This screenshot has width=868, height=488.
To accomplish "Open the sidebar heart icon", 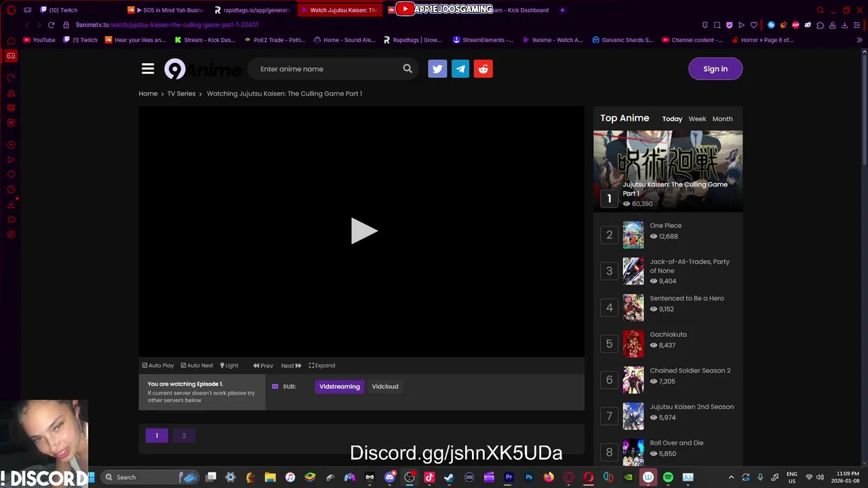I will click(x=11, y=175).
